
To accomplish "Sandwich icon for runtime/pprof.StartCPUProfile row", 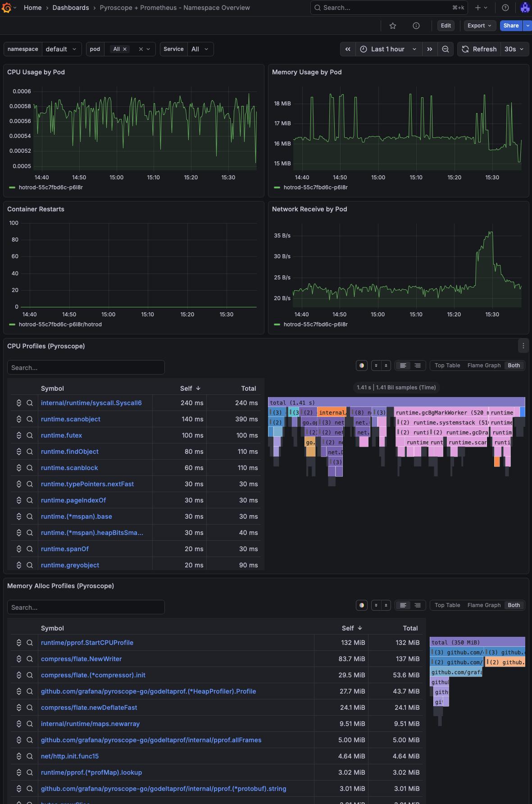I will coord(19,643).
